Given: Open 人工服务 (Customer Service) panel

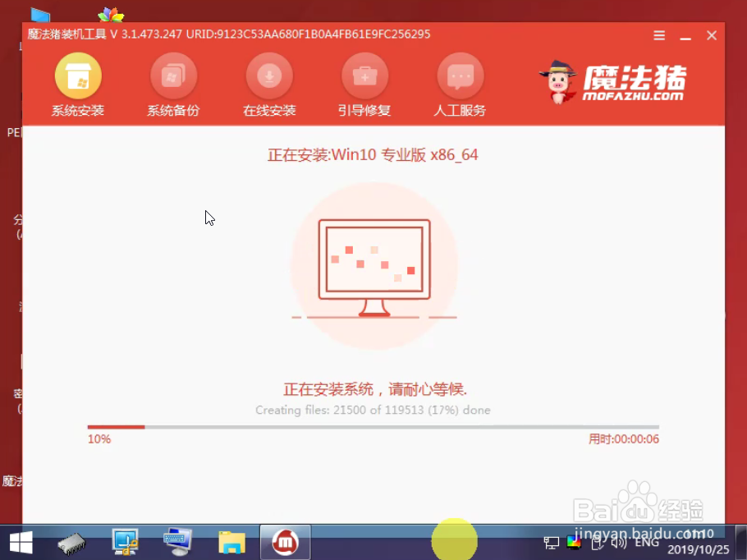Looking at the screenshot, I should point(460,82).
